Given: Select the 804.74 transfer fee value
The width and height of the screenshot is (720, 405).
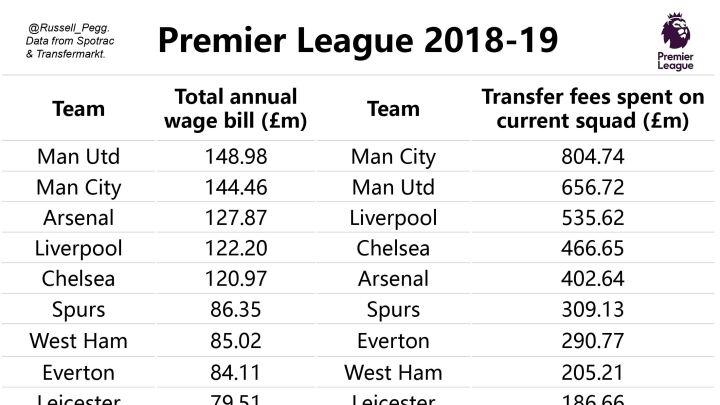Looking at the screenshot, I should tap(592, 157).
